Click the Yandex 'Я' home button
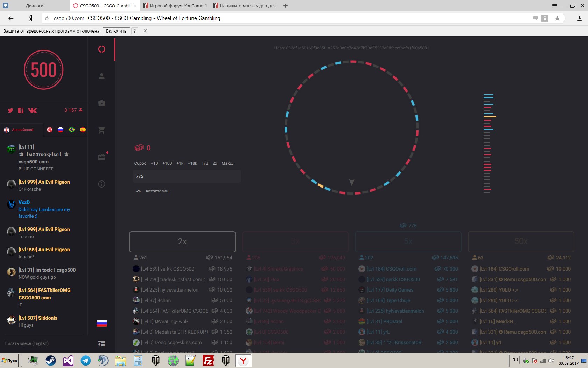Viewport: 588px width, 368px height. click(31, 18)
